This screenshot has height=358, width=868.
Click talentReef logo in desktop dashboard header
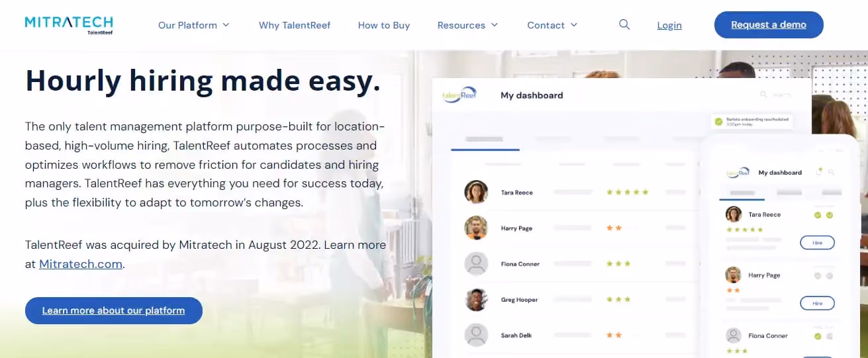pyautogui.click(x=459, y=95)
